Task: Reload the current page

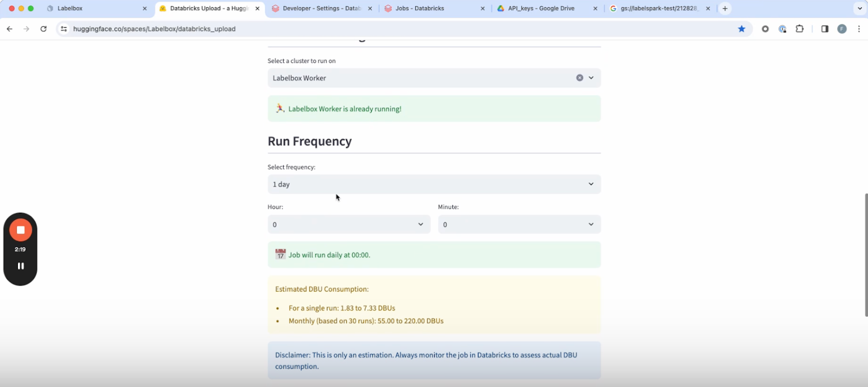Action: tap(43, 29)
